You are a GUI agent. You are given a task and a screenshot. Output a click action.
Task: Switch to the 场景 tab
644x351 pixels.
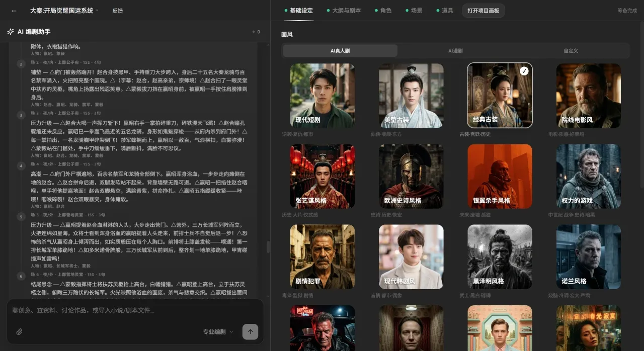pos(414,11)
